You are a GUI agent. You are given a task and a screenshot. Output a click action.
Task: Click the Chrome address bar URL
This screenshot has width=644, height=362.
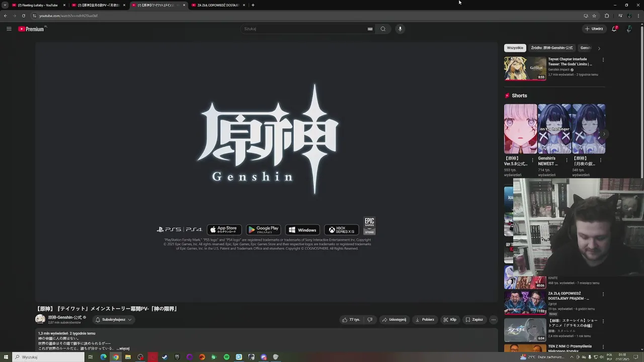tap(68, 16)
